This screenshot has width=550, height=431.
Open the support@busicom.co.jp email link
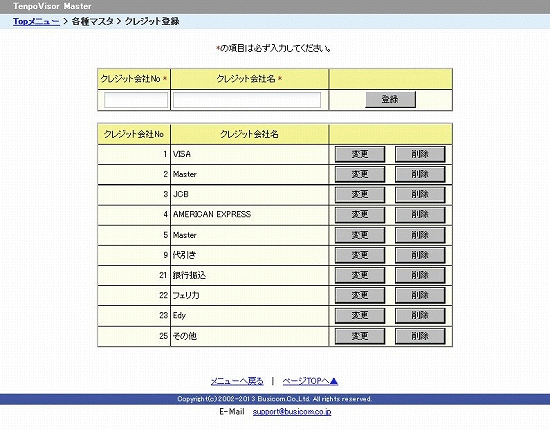pos(292,412)
